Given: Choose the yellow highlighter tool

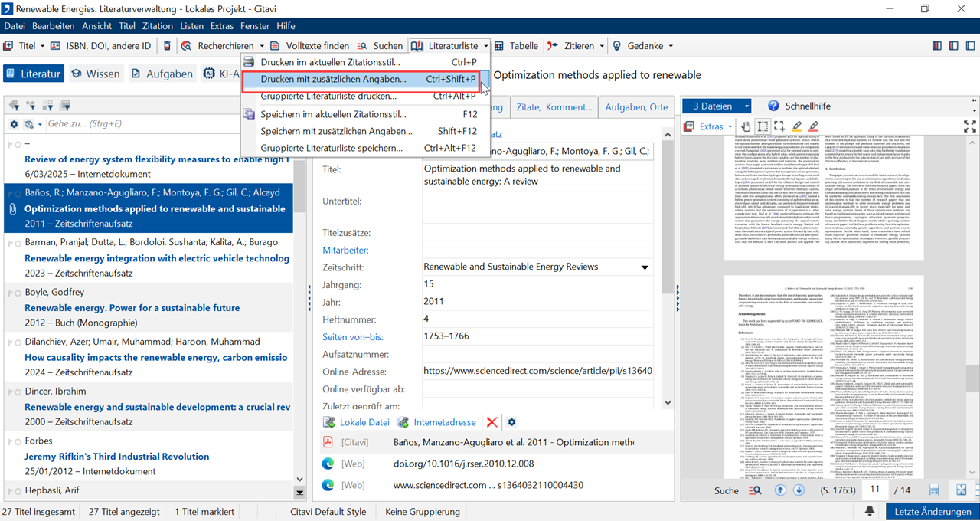Looking at the screenshot, I should click(796, 126).
